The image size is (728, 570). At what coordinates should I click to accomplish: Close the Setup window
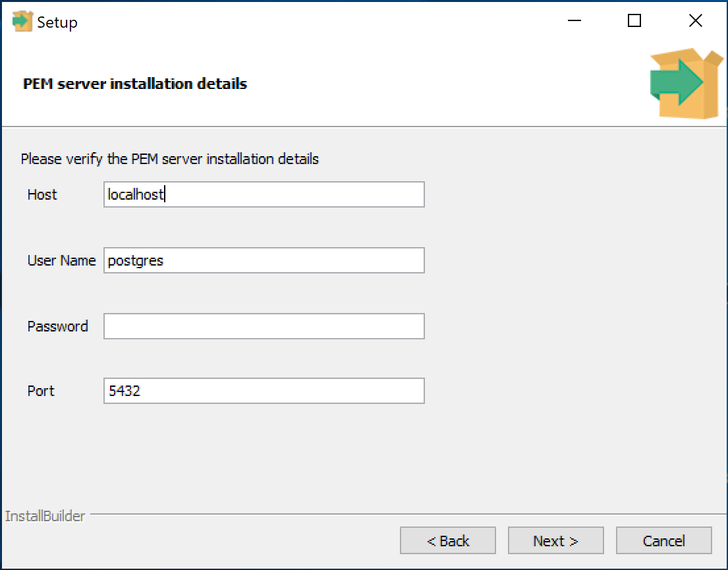(x=696, y=21)
